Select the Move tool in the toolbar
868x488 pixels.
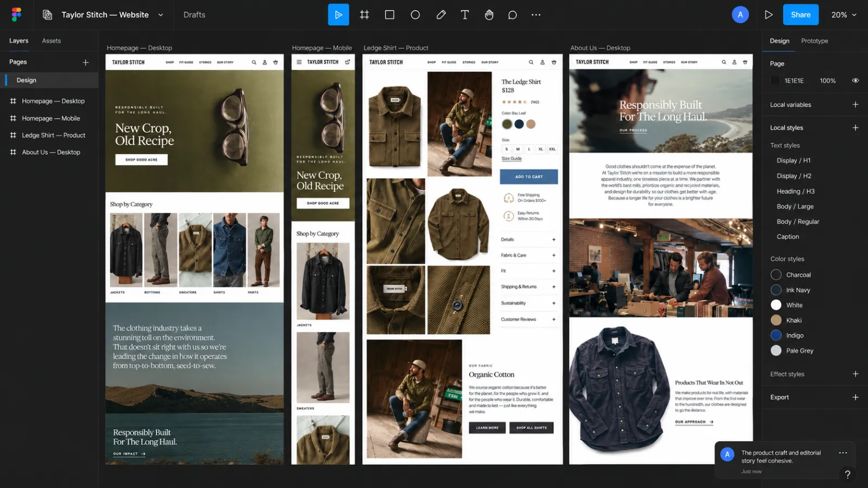pos(339,15)
